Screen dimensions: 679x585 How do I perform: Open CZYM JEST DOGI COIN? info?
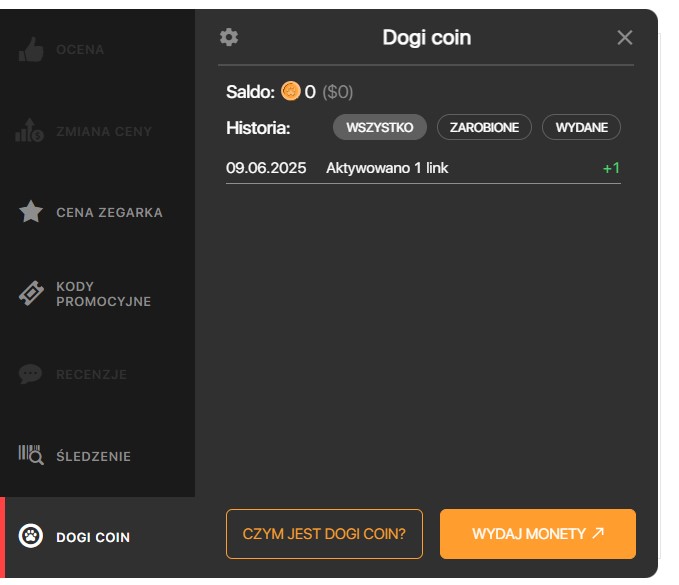pyautogui.click(x=324, y=534)
